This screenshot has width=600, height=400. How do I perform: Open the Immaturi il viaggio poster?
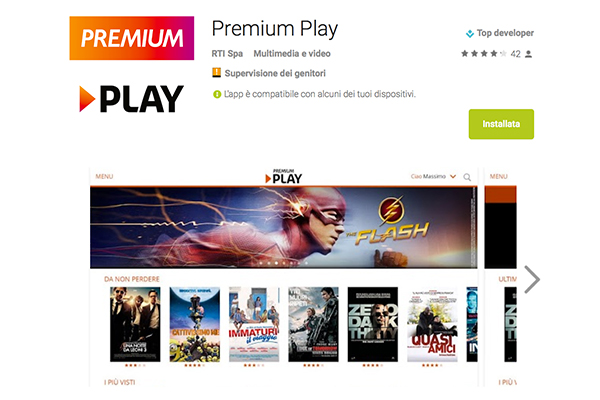pos(254,324)
